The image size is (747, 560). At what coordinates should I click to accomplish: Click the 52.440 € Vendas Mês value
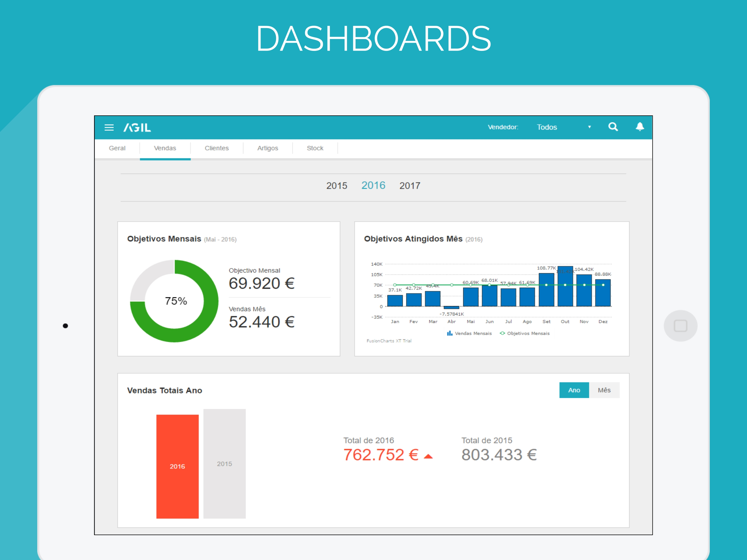262,322
